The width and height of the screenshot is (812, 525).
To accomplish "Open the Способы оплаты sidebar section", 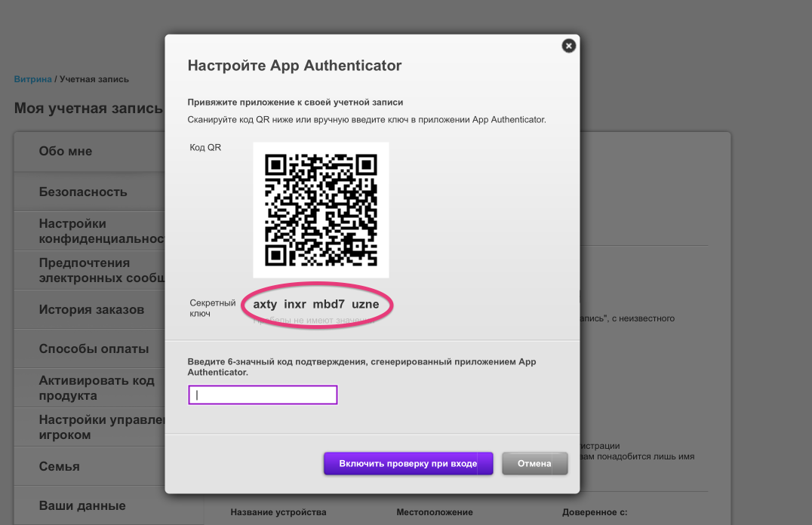I will coord(90,349).
